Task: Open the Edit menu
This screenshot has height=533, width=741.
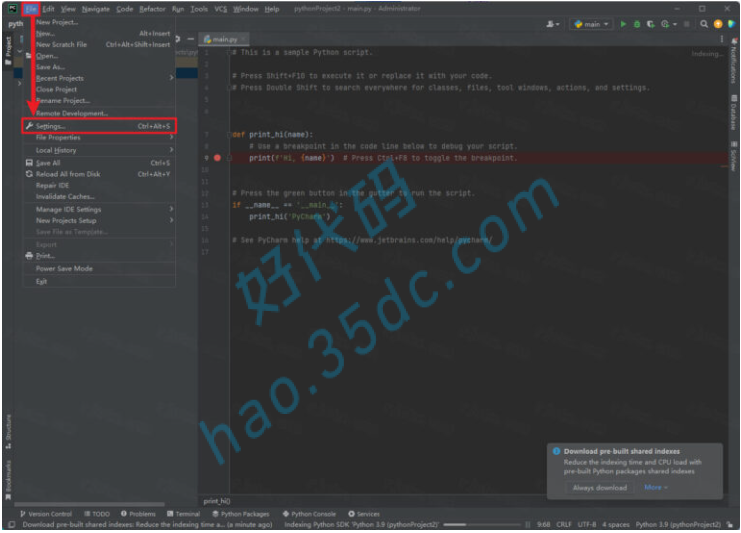Action: [x=48, y=9]
